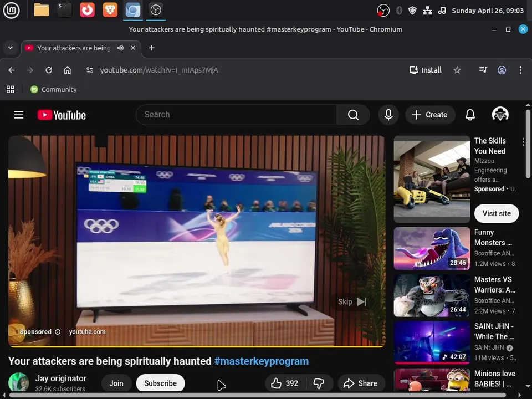Open the Linux Mint start menu
532x399 pixels.
click(11, 10)
